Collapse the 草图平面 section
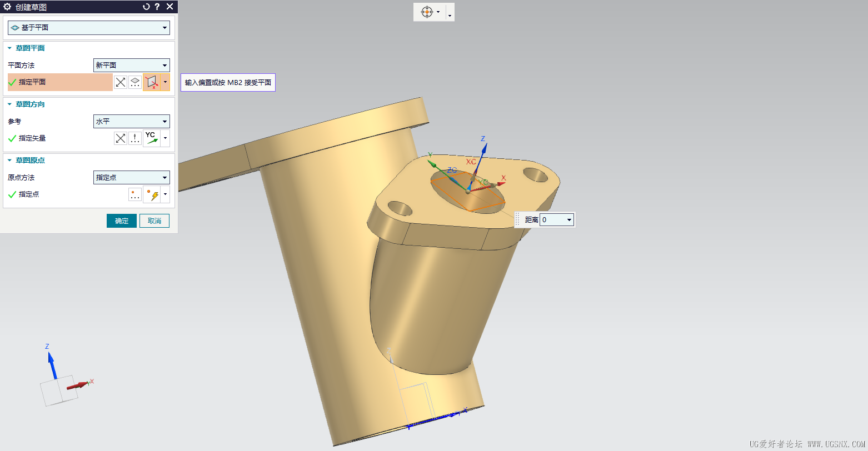The width and height of the screenshot is (868, 451). click(9, 48)
